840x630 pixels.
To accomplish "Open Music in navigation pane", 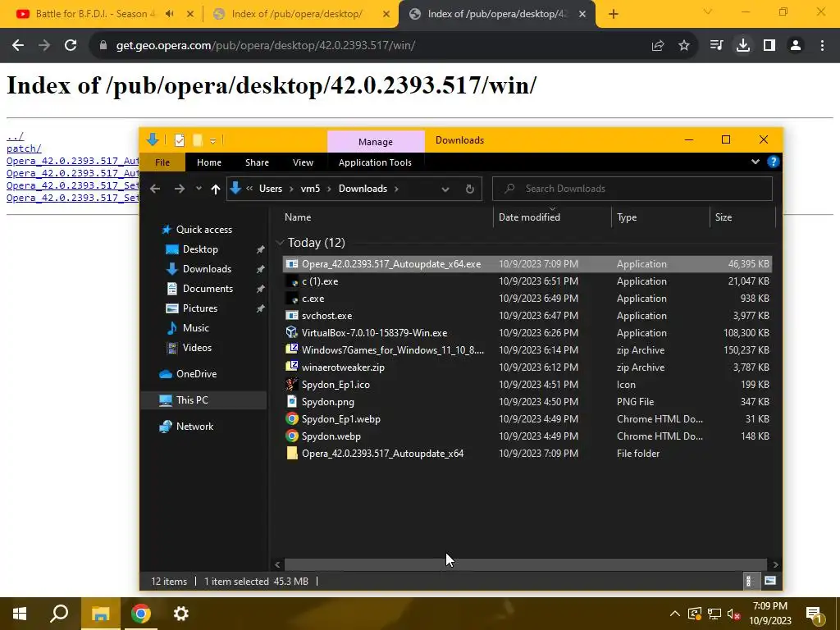I will pos(195,328).
